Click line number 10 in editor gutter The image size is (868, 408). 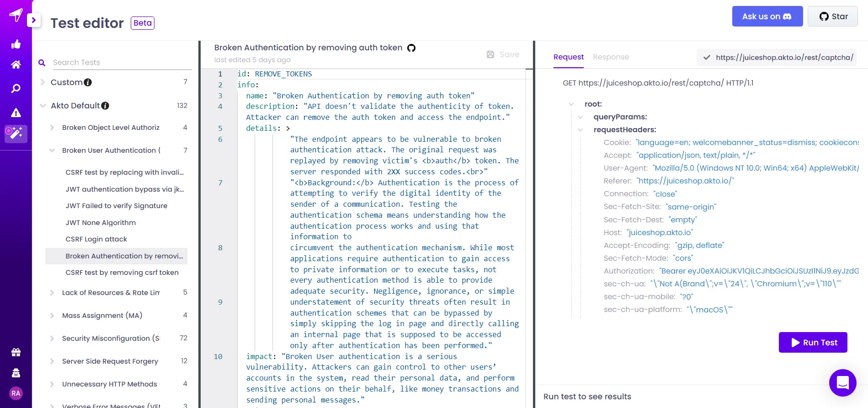tap(218, 357)
